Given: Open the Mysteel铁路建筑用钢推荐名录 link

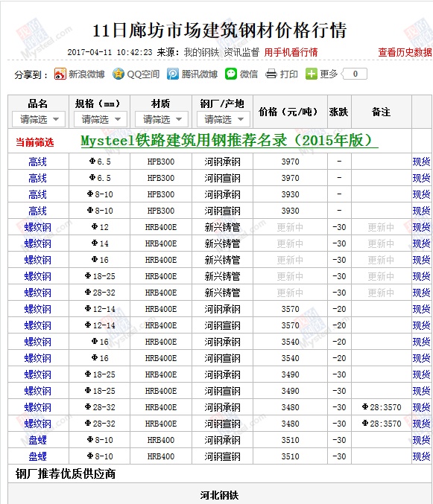Looking at the screenshot, I should pos(230,141).
